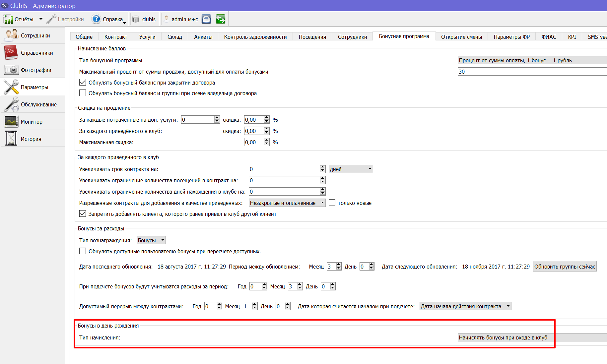Open the дней unit dropdown
The height and width of the screenshot is (364, 607).
[x=351, y=169]
